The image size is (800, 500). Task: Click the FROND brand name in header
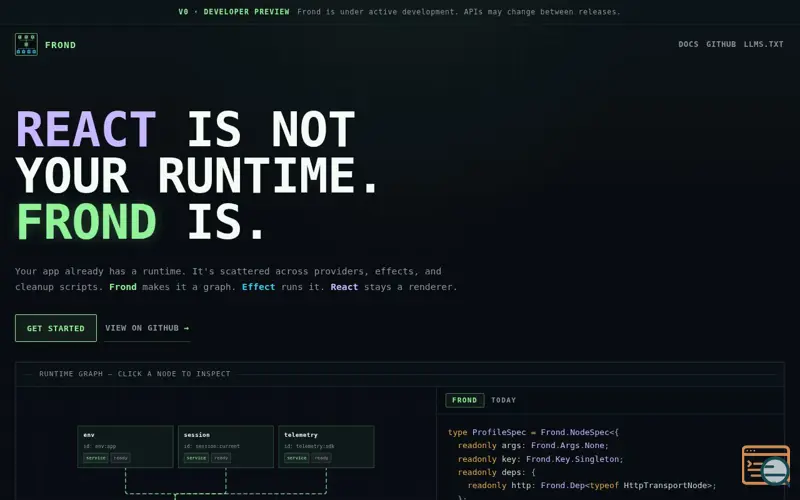click(60, 45)
